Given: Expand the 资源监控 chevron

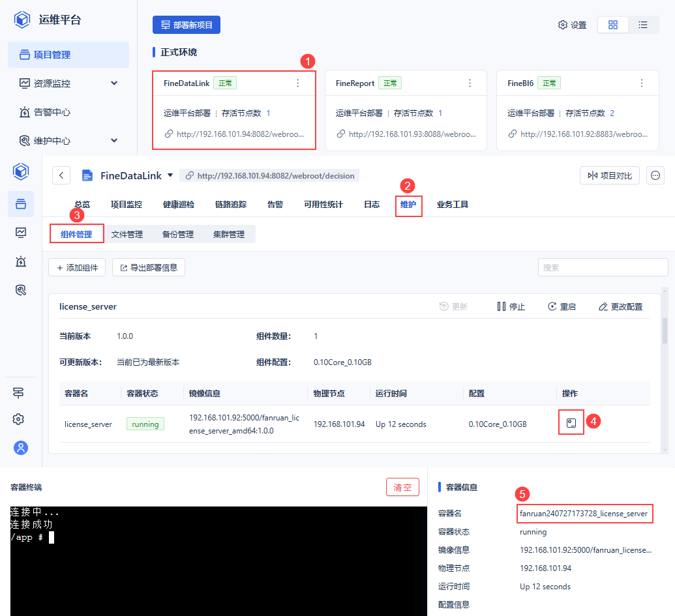Looking at the screenshot, I should tap(114, 83).
